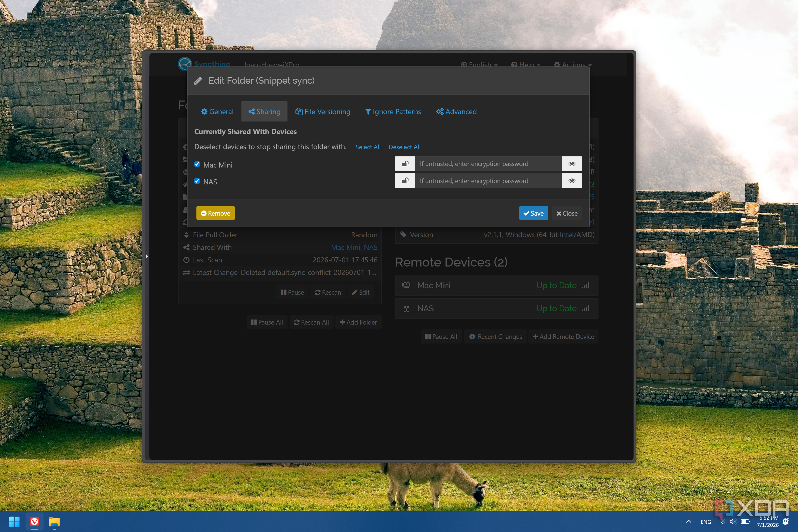798x532 pixels.
Task: Click the Vivaldi browser taskbar icon
Action: (x=34, y=522)
